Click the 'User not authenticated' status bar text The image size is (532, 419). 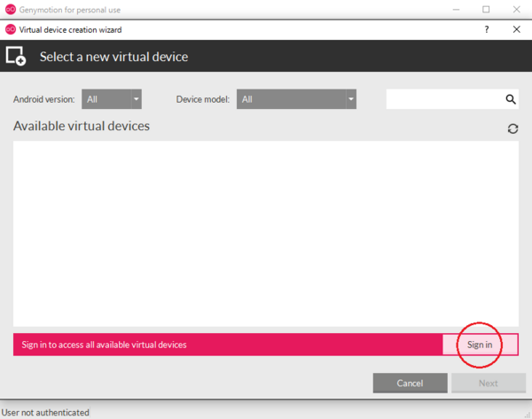[x=46, y=412]
